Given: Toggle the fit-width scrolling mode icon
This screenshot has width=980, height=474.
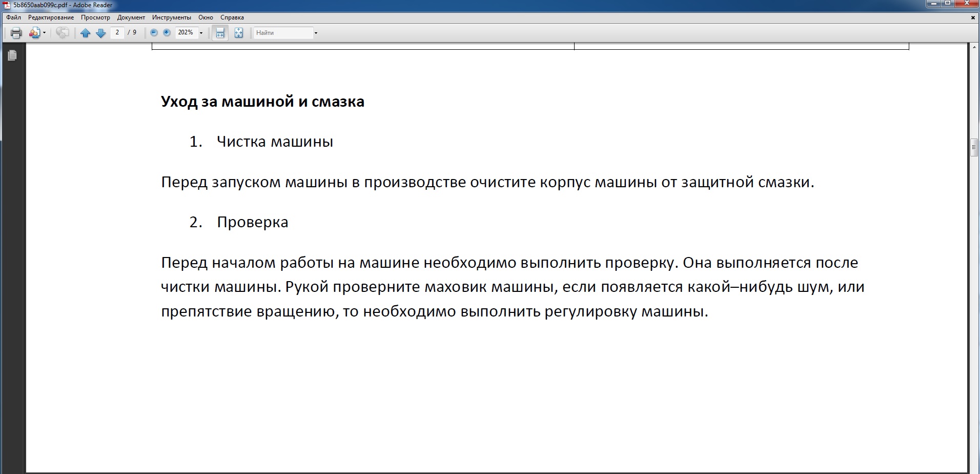Looking at the screenshot, I should tap(220, 33).
